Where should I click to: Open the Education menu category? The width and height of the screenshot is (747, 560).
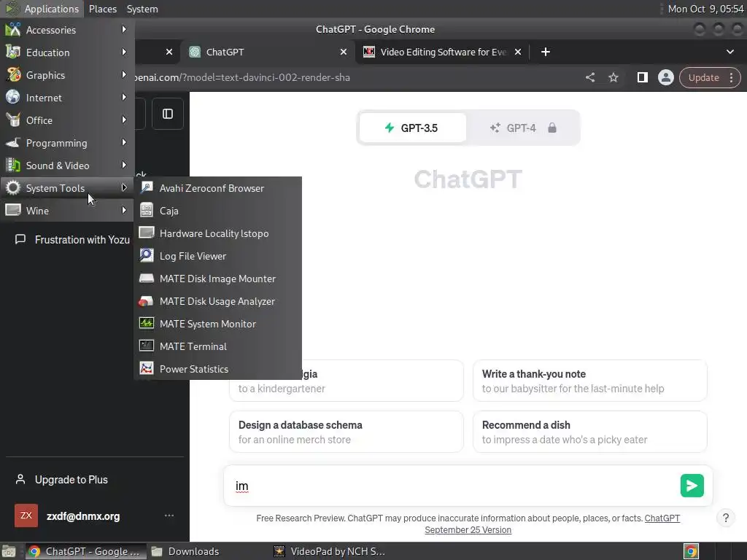67,52
